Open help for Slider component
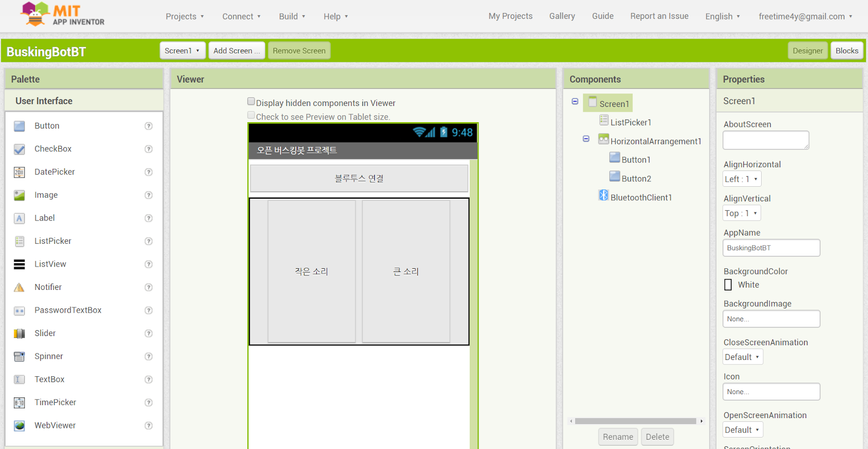The image size is (868, 449). tap(149, 333)
